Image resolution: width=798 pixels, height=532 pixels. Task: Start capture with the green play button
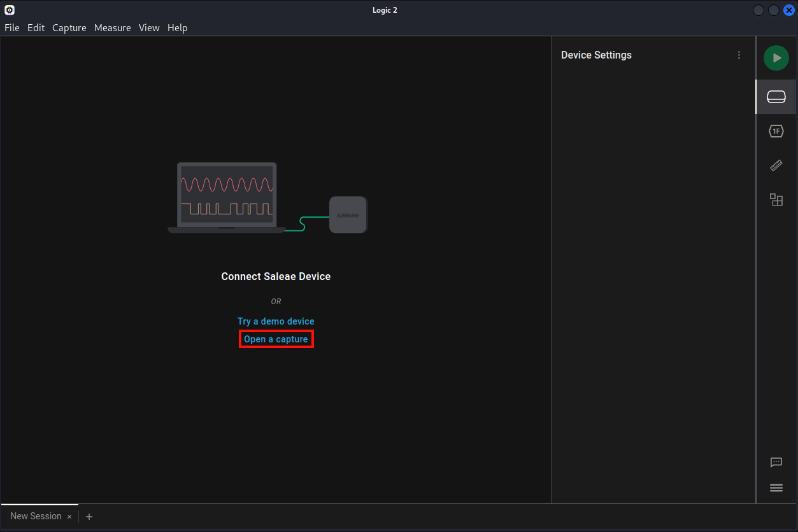pos(776,58)
